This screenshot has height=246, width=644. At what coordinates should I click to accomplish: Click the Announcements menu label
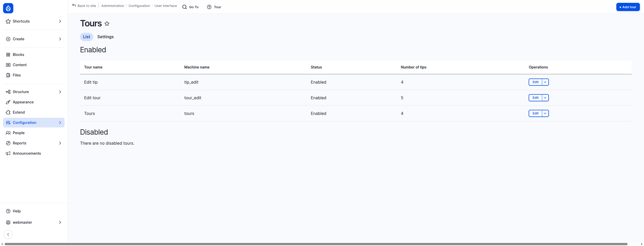coord(27,153)
